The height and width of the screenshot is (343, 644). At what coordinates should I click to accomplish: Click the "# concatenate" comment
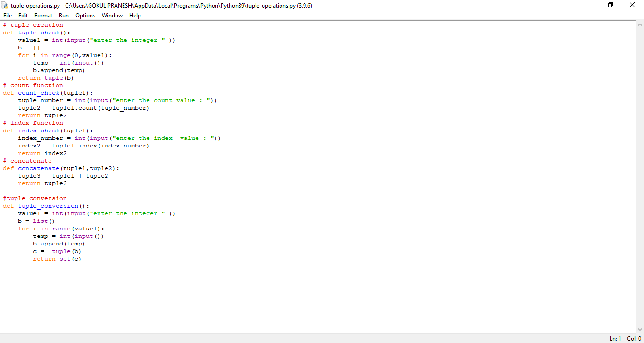[x=27, y=161]
